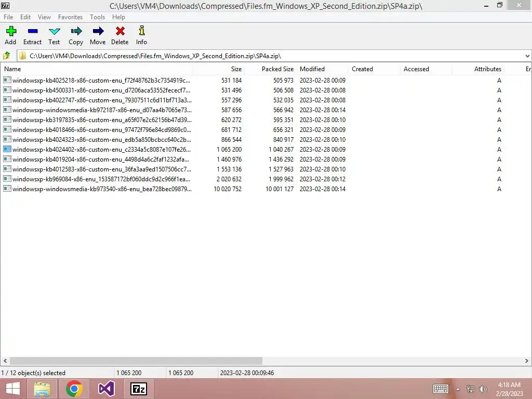Viewport: 532px width, 399px height.
Task: Click the volume speaker tray icon
Action: point(483,389)
